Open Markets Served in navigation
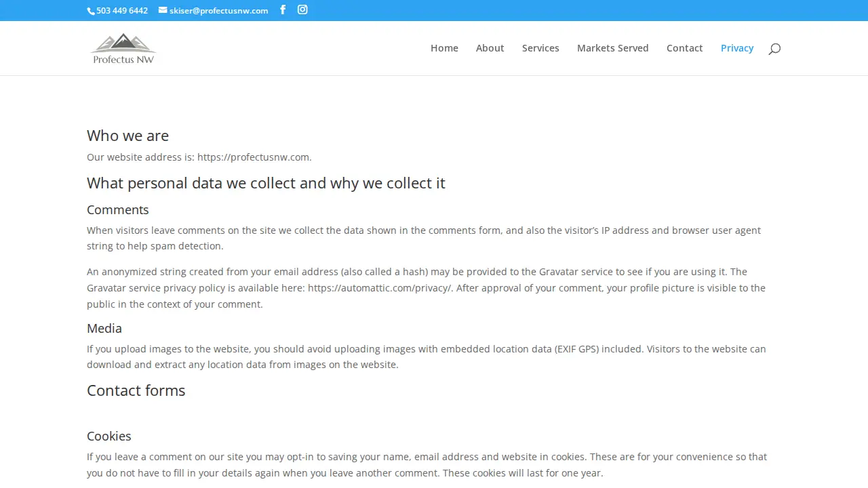 pos(612,48)
